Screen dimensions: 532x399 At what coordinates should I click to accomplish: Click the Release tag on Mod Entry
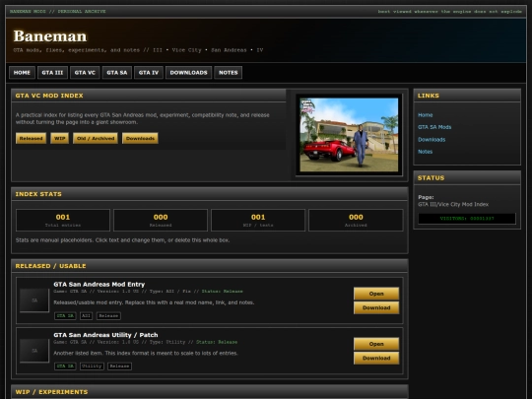point(108,316)
